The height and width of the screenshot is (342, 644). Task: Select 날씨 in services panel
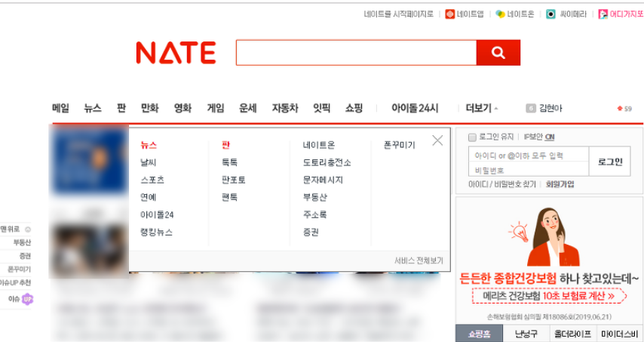[x=149, y=162]
